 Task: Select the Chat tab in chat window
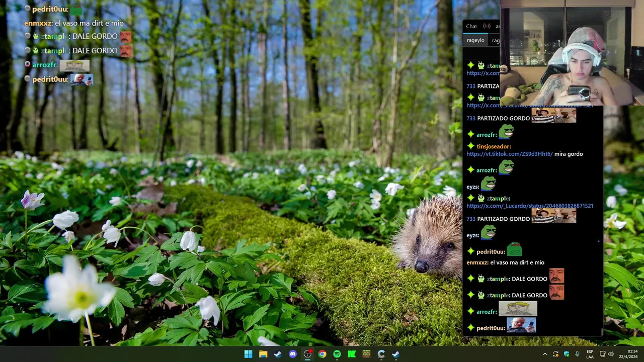tap(471, 26)
